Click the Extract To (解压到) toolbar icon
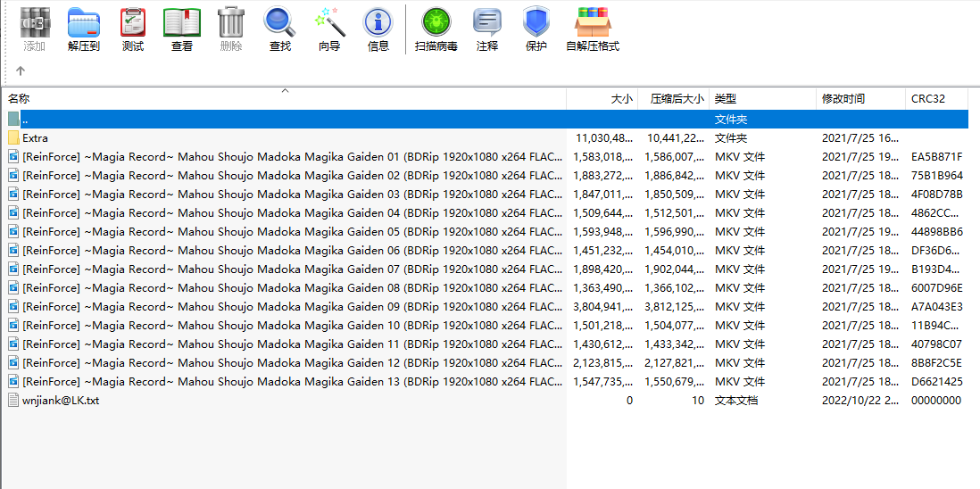 [84, 29]
